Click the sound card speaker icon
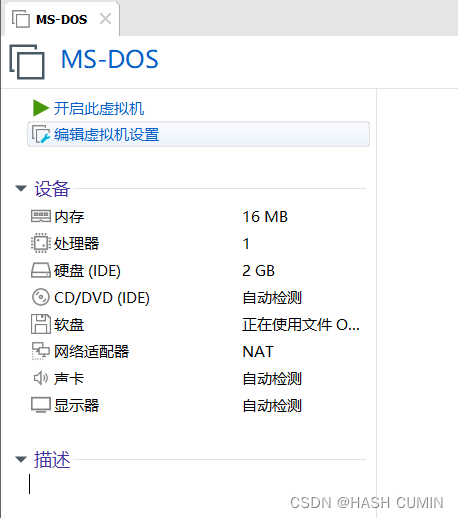The image size is (458, 518). [x=41, y=378]
